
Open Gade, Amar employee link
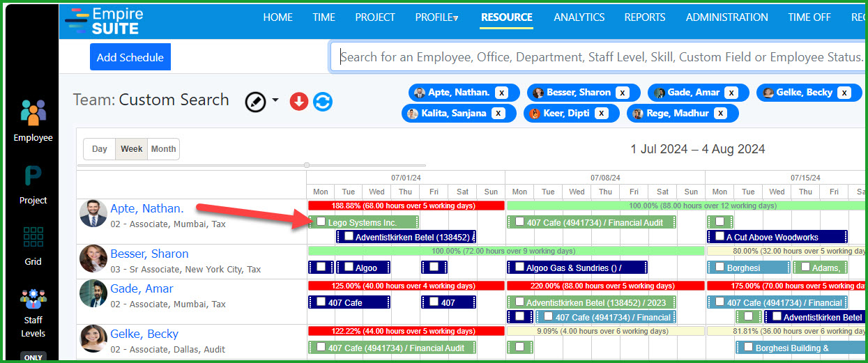pos(142,288)
